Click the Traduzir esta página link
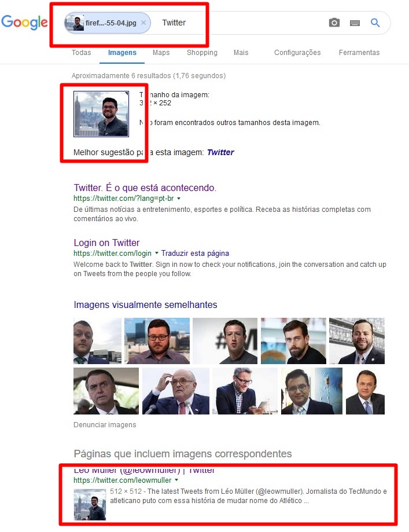This screenshot has height=532, width=409. [195, 254]
